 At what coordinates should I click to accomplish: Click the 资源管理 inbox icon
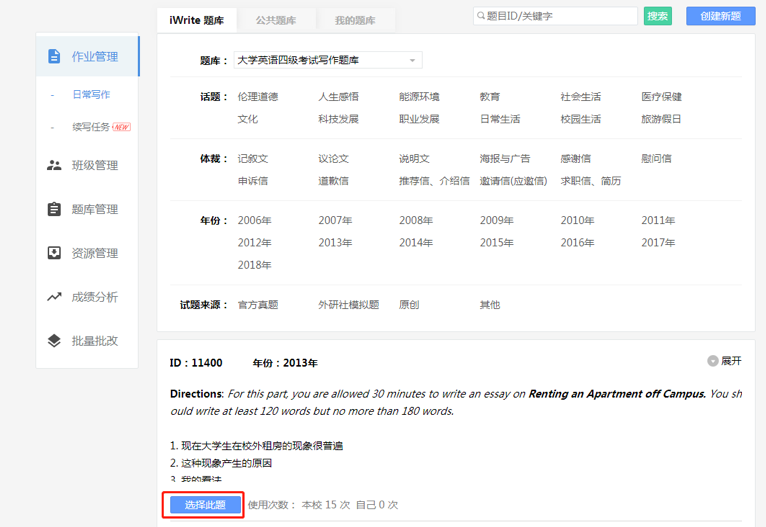[x=54, y=253]
